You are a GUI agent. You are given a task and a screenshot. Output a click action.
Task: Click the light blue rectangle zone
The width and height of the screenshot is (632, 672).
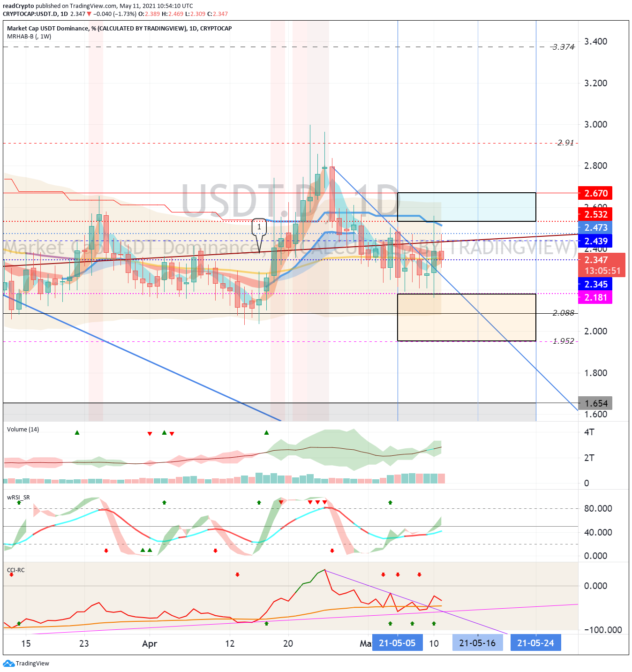[466, 207]
